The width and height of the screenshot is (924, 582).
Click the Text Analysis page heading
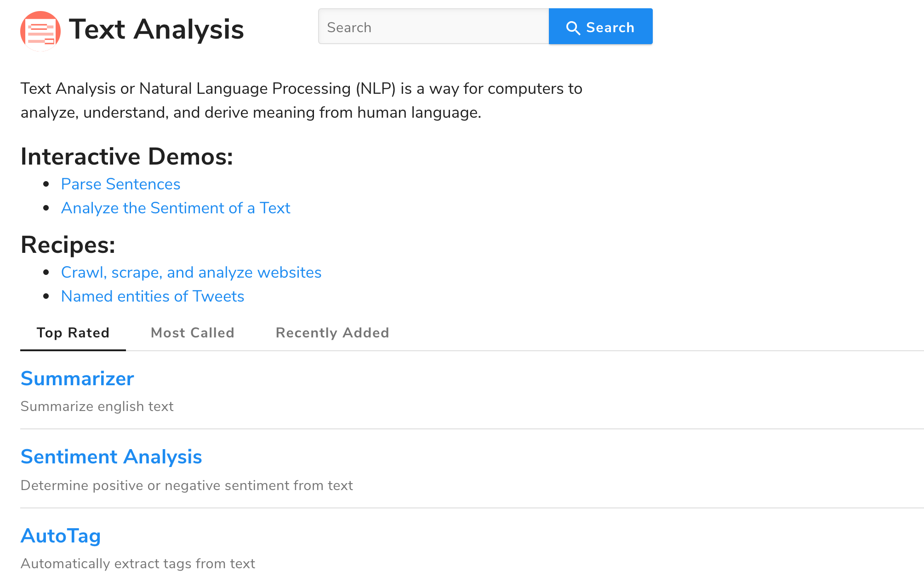(x=156, y=29)
